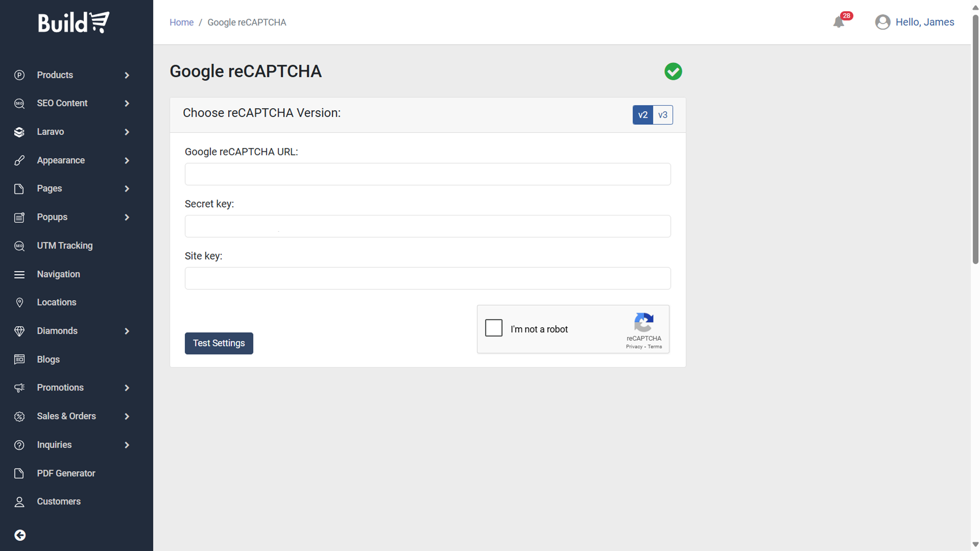Click the Blogs sidebar icon
This screenshot has width=980, height=551.
[x=20, y=359]
